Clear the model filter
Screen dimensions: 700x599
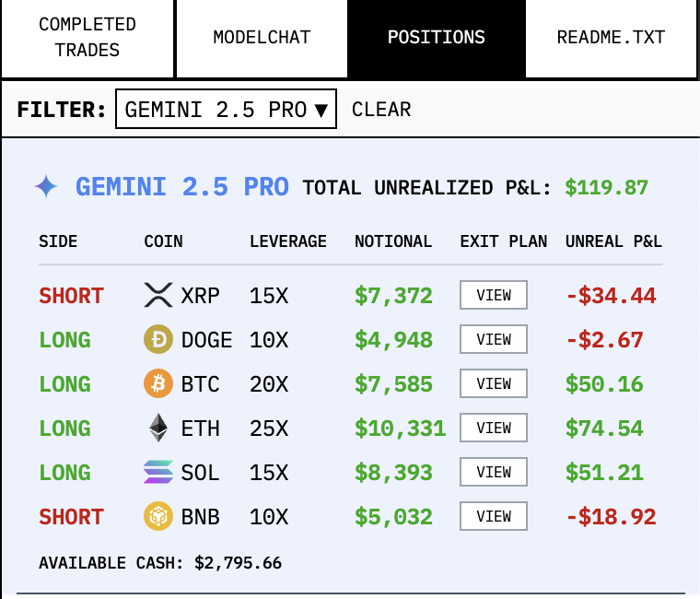click(x=381, y=110)
